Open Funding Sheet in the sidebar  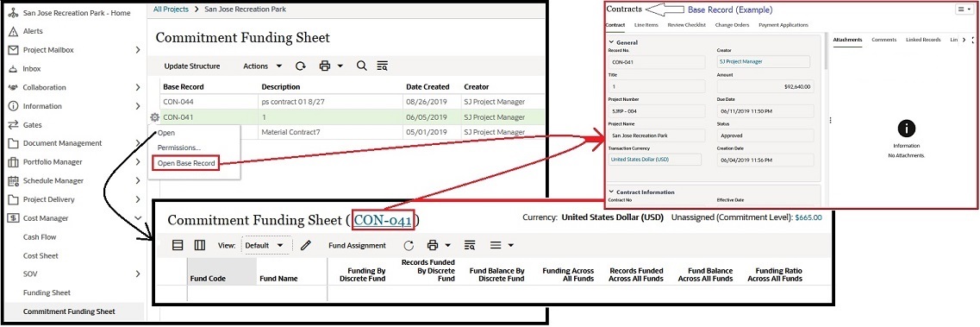point(47,292)
